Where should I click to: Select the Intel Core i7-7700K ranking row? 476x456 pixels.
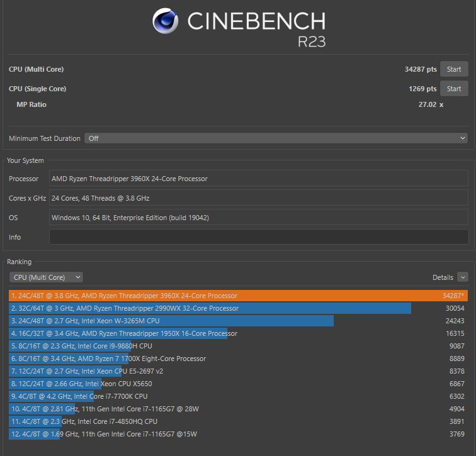point(238,396)
